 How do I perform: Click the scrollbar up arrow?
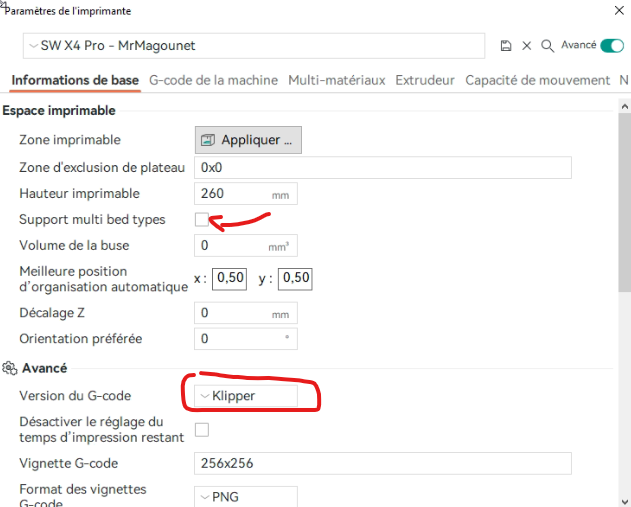[x=625, y=107]
